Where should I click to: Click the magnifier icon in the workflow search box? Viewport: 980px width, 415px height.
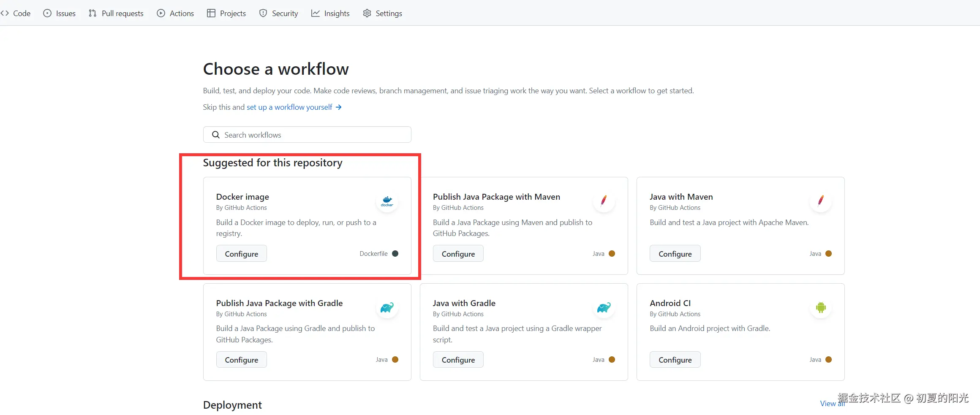[216, 135]
